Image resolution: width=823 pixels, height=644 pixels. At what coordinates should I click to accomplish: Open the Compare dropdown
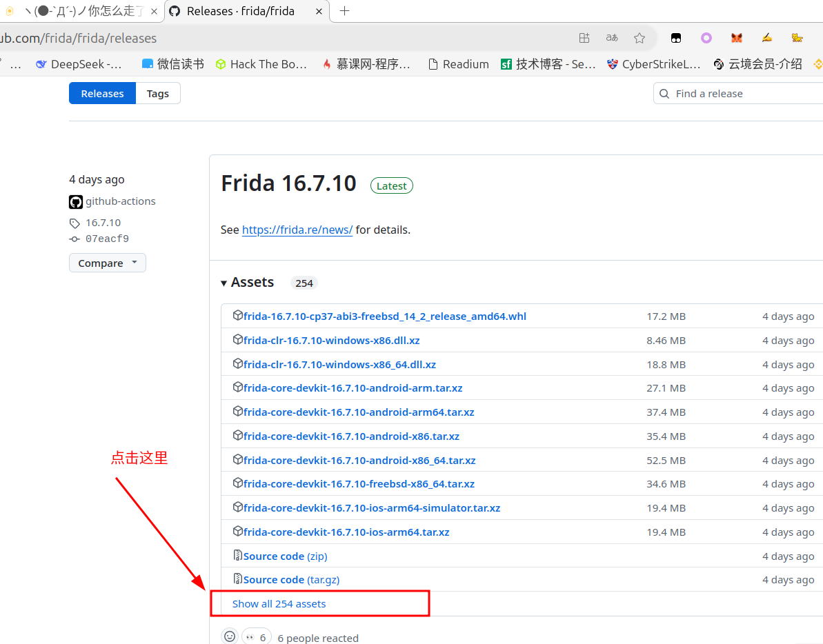tap(107, 263)
